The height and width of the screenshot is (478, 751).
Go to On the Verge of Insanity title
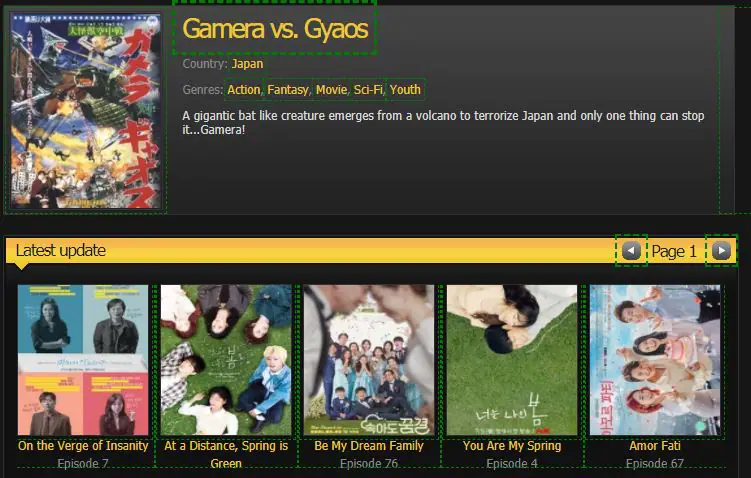(x=83, y=446)
